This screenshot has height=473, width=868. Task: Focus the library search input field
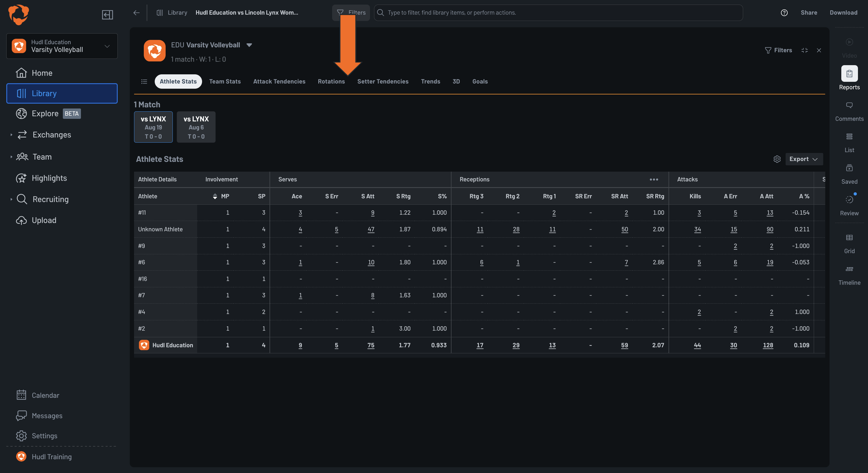pyautogui.click(x=558, y=13)
